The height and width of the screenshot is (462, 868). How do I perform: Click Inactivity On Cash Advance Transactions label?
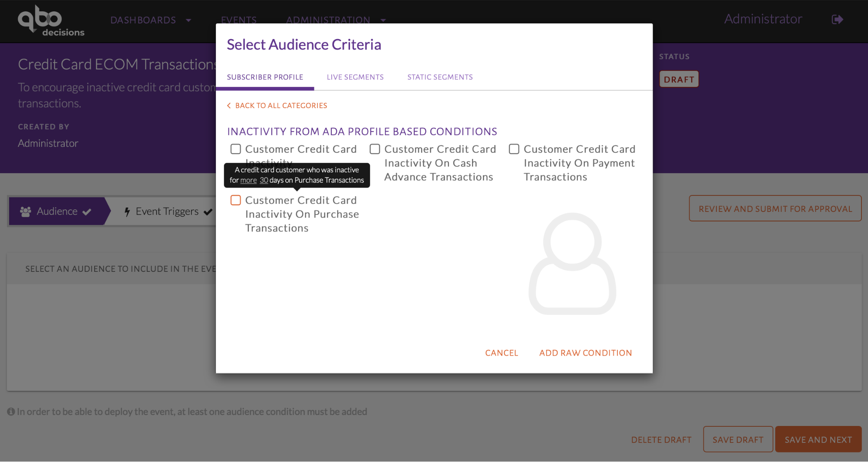440,163
